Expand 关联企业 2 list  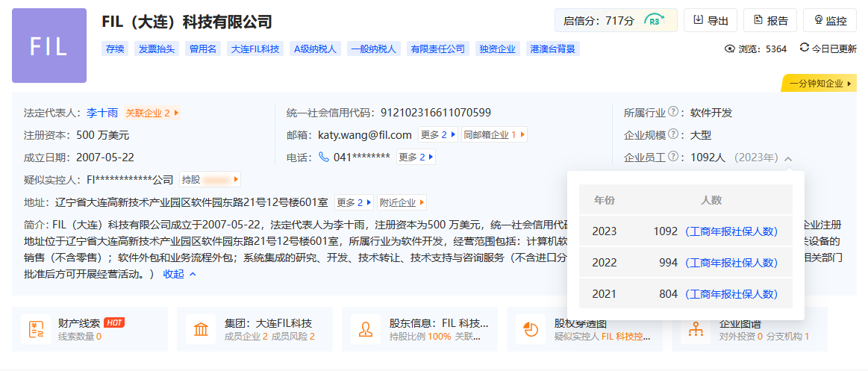click(152, 113)
